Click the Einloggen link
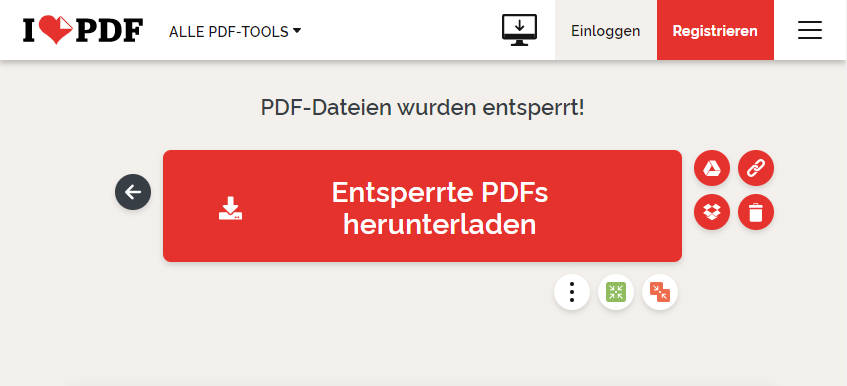Image resolution: width=847 pixels, height=386 pixels. click(606, 30)
